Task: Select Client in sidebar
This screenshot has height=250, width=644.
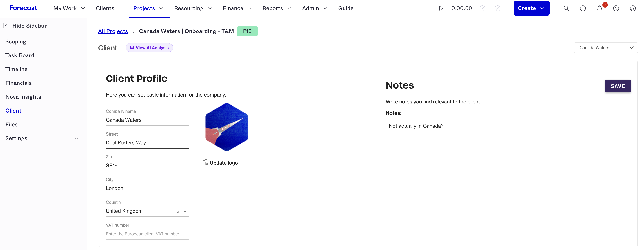Action: point(13,111)
